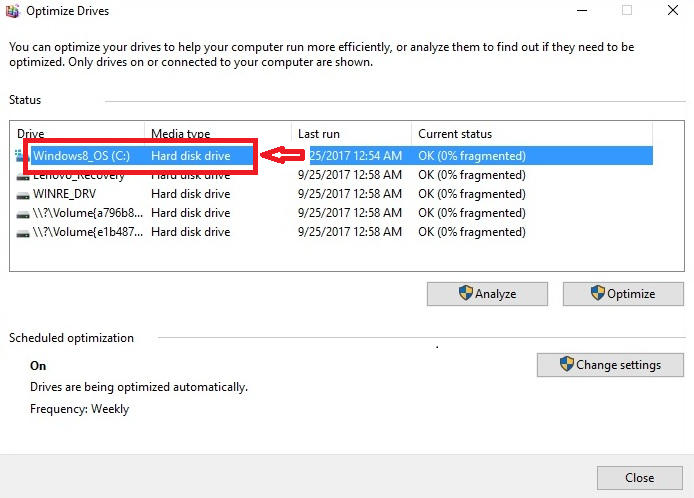Click Lenovo_Recovery last run 12:58 AM cell
The width and height of the screenshot is (694, 498).
pyautogui.click(x=350, y=175)
